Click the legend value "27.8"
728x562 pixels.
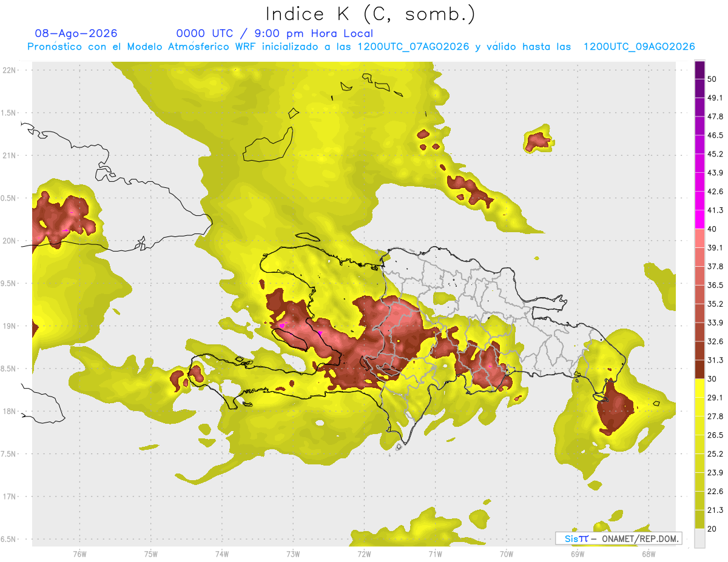pos(715,416)
